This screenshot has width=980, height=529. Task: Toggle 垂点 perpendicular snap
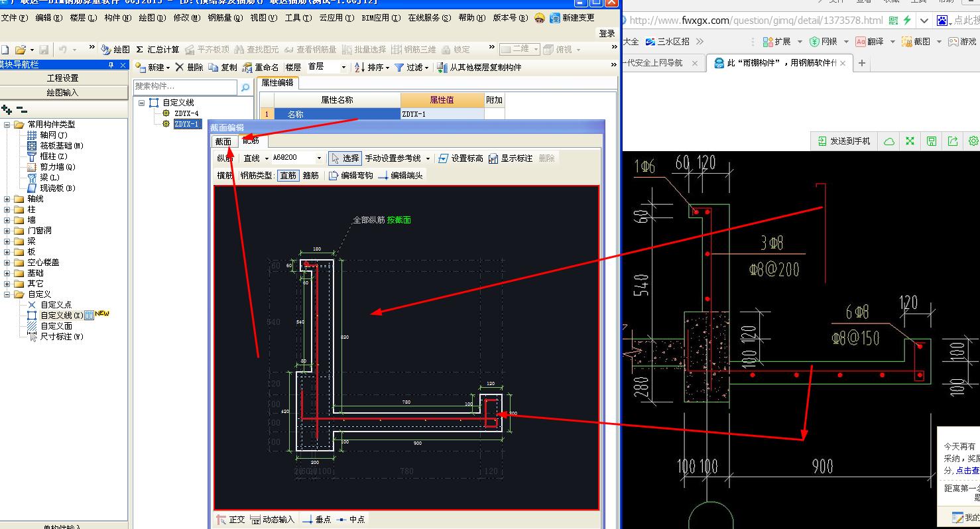316,520
